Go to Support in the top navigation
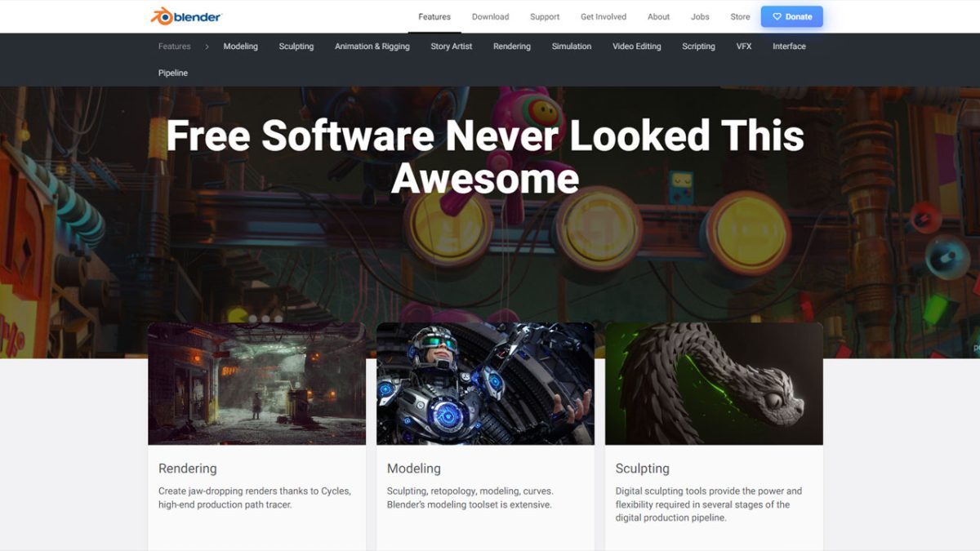This screenshot has height=551, width=980. point(545,16)
